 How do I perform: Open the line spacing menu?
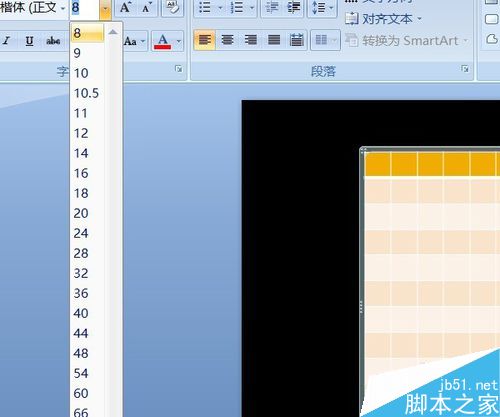click(322, 7)
